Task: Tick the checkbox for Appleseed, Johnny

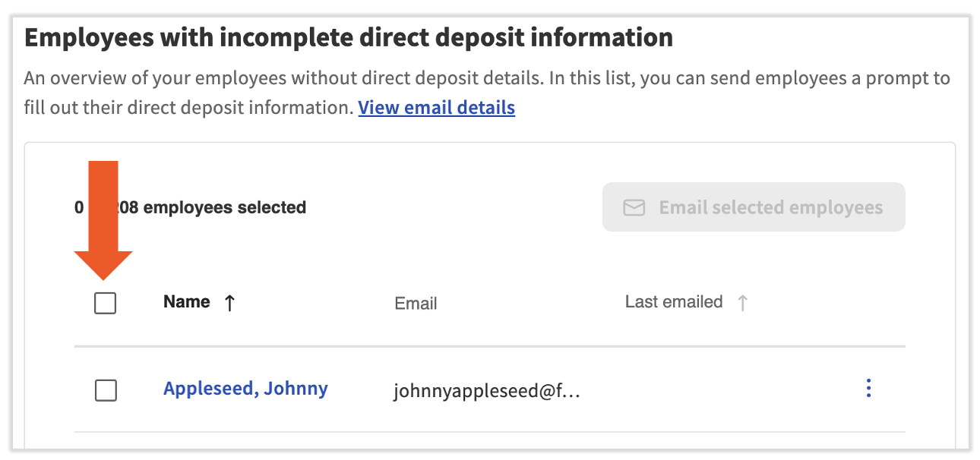Action: 106,391
